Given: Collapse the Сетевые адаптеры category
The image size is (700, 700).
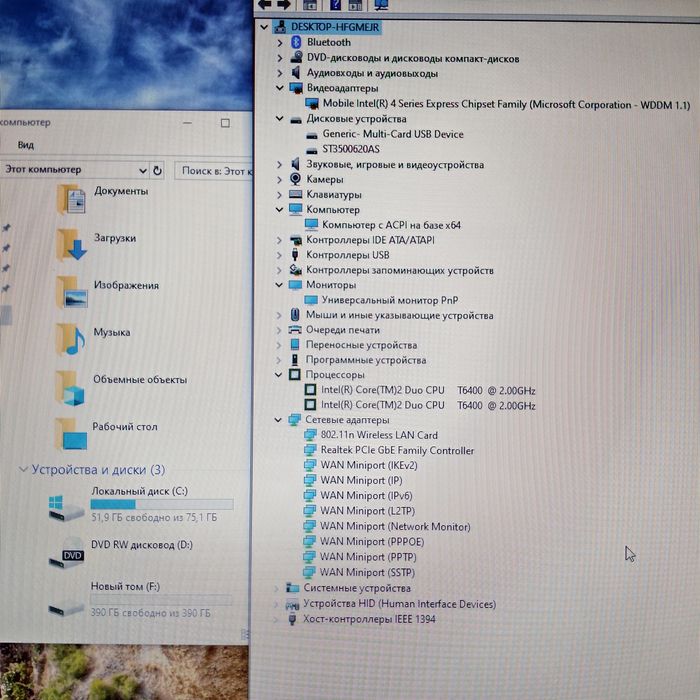Looking at the screenshot, I should pyautogui.click(x=278, y=420).
